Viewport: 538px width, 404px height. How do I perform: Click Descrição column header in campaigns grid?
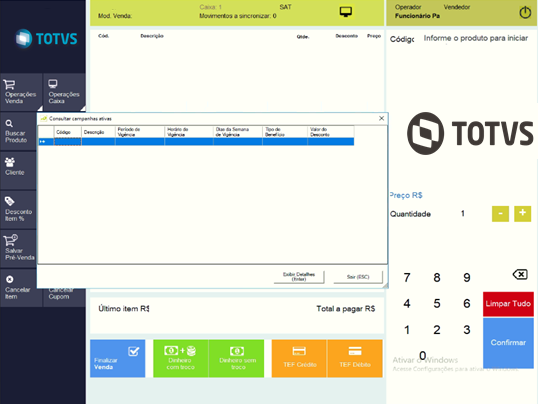tap(98, 132)
